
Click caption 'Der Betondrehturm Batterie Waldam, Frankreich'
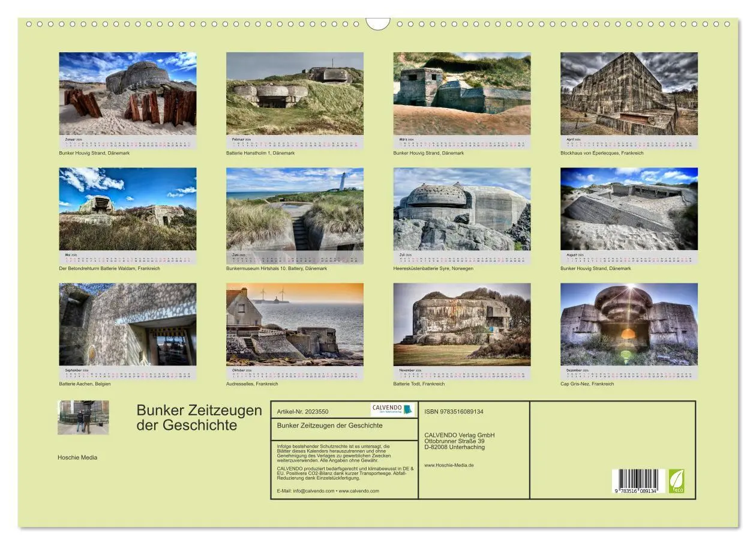(x=110, y=268)
